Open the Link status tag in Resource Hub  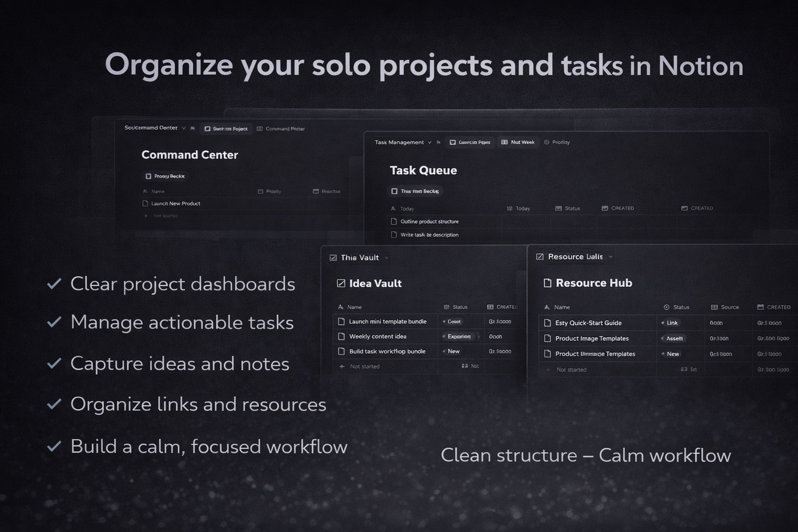point(670,323)
